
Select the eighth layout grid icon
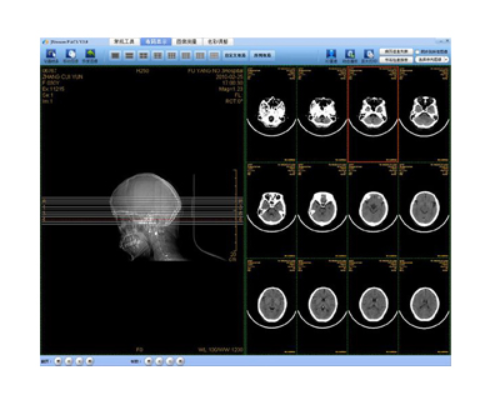pyautogui.click(x=214, y=55)
